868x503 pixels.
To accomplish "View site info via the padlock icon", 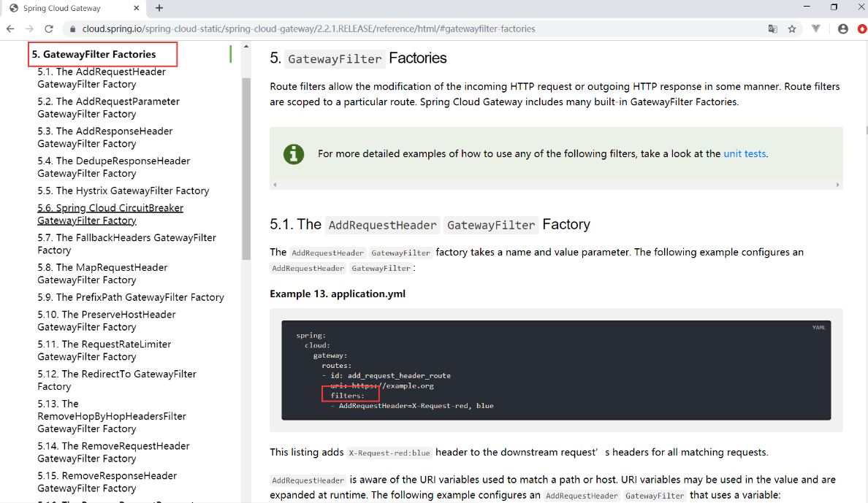I will click(72, 29).
